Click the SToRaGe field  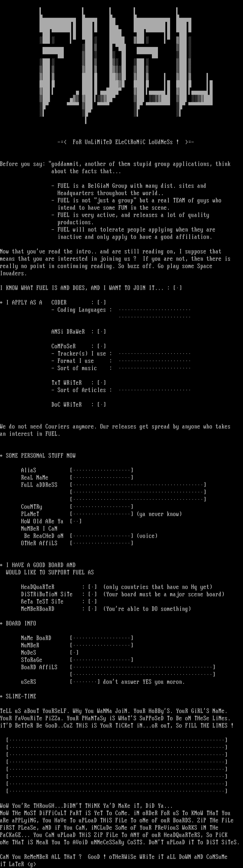click(x=102, y=660)
